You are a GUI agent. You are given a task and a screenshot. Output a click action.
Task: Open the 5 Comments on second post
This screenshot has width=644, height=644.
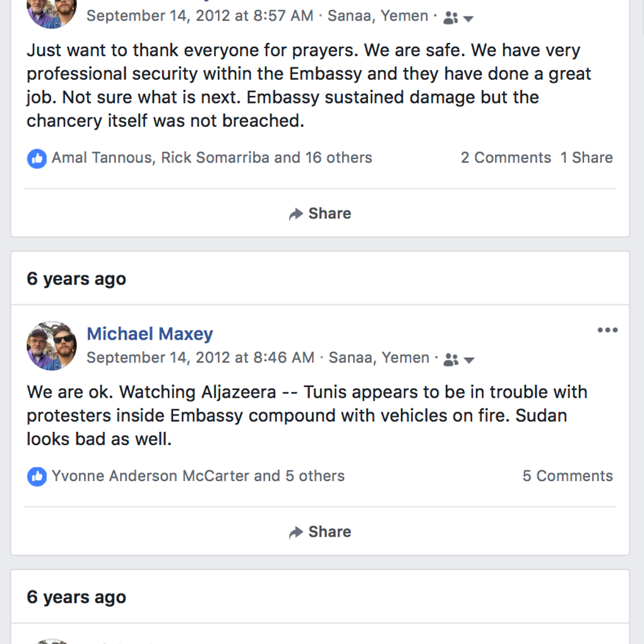(568, 476)
